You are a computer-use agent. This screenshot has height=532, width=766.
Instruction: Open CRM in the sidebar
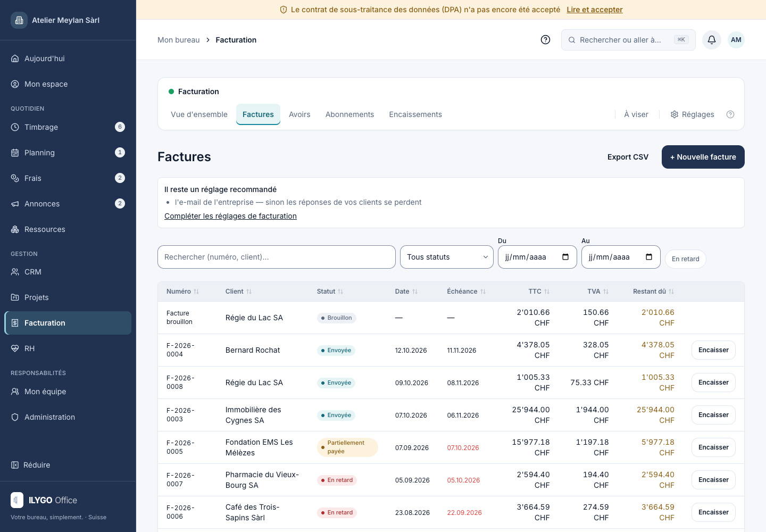coord(68,272)
